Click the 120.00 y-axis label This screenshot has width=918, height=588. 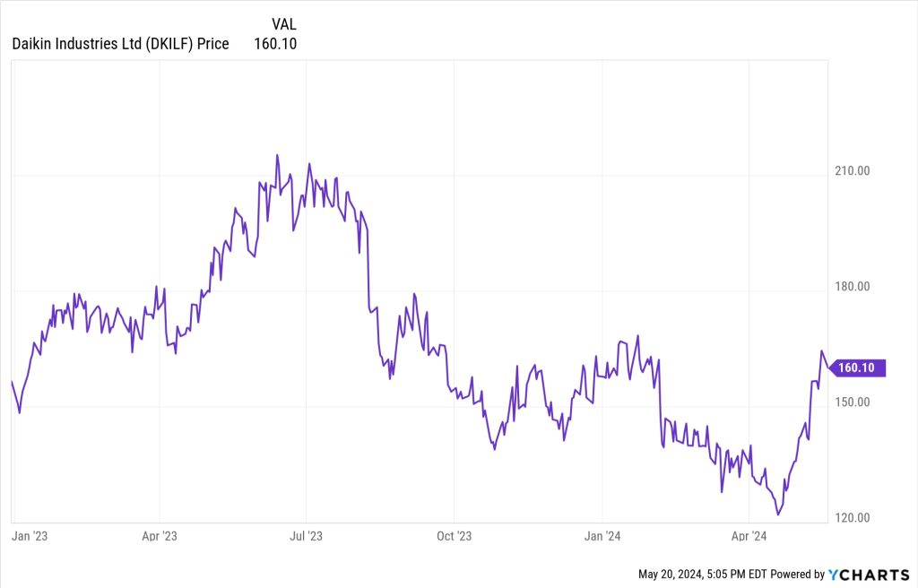tap(853, 518)
